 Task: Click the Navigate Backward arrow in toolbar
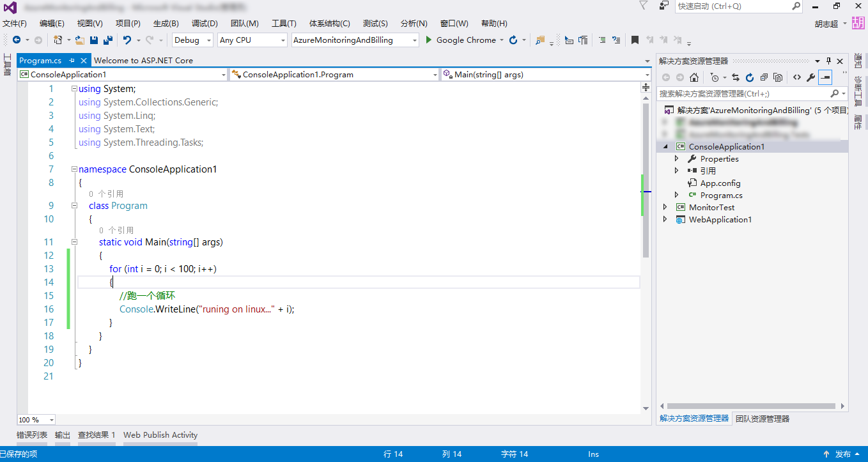(17, 40)
